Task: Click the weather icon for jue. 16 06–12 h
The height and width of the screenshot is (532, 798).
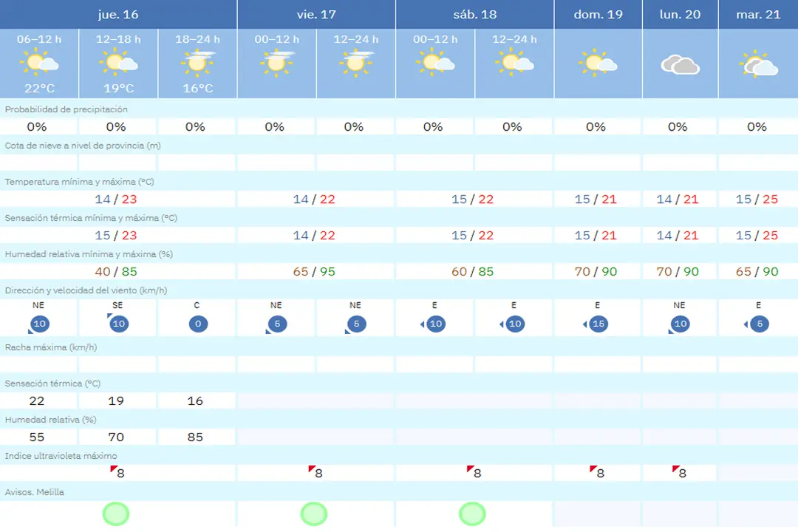Action: tap(39, 63)
